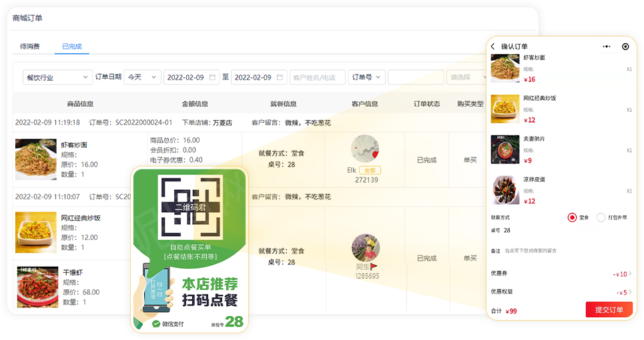This screenshot has height=340, width=644.
Task: Click the 合计 ¥99 total
Action: point(504,311)
